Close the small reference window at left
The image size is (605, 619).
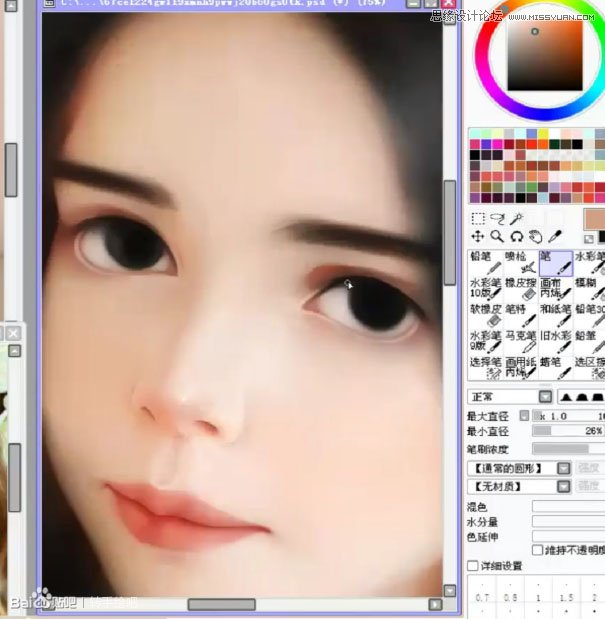coord(13,333)
